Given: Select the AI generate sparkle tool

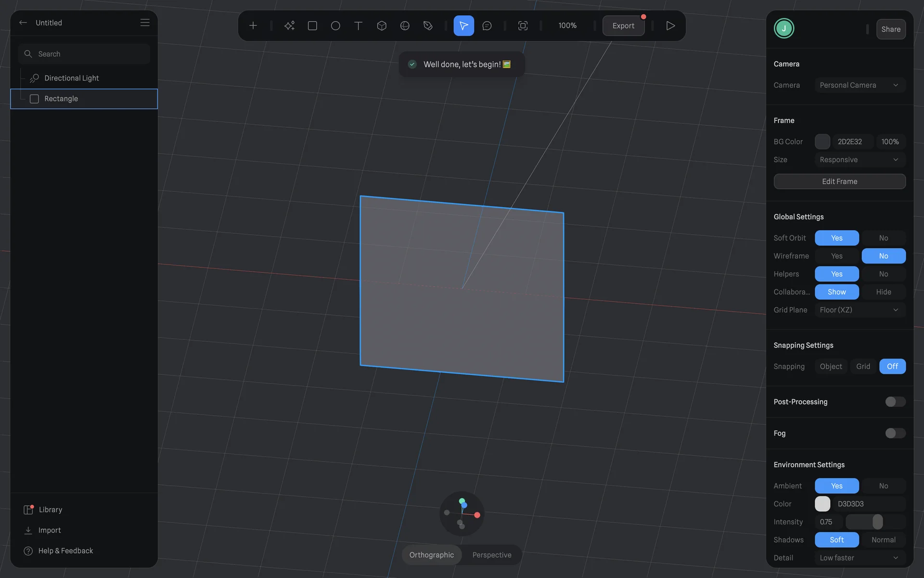Looking at the screenshot, I should pos(289,26).
